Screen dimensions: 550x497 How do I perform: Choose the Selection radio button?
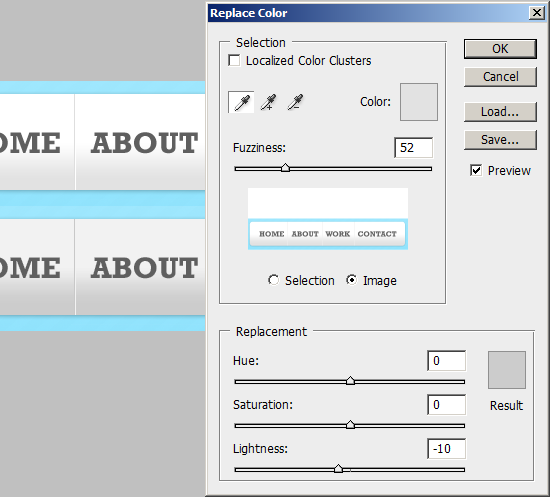pos(274,280)
